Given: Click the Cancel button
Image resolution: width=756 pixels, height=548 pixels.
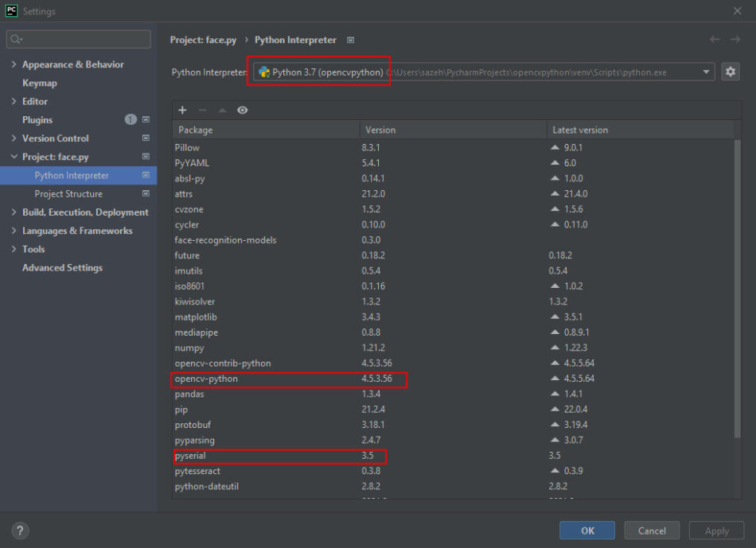Looking at the screenshot, I should click(651, 531).
